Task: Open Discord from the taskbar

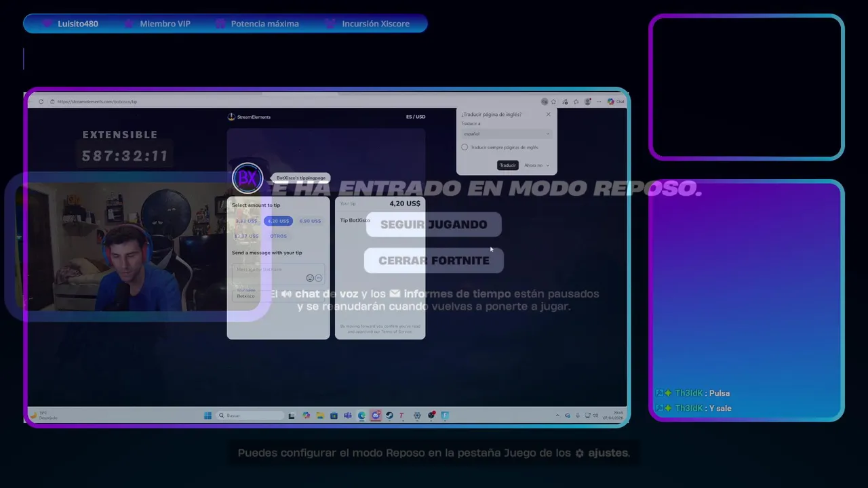Action: pos(376,415)
